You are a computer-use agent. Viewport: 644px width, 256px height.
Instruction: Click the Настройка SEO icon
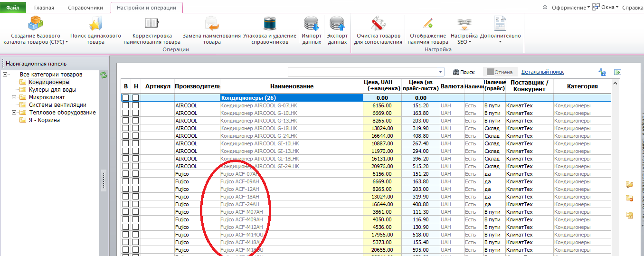pos(464,24)
